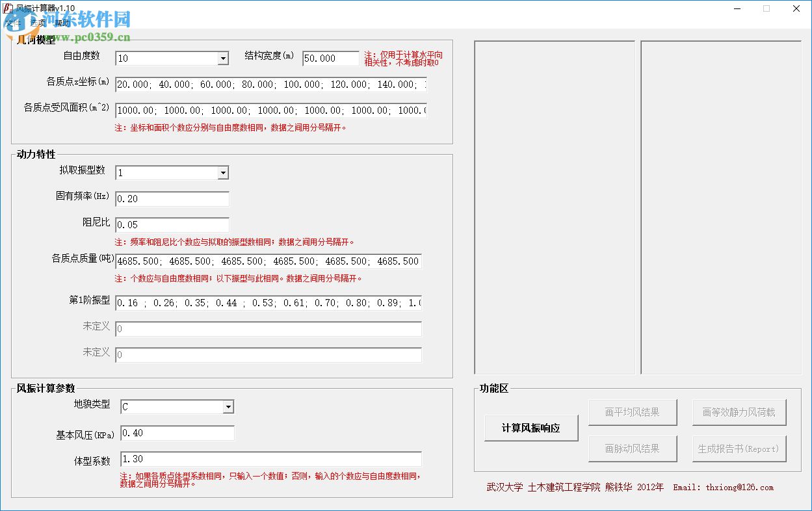
Task: Click the 各质点受风面积 input field
Action: [x=270, y=111]
